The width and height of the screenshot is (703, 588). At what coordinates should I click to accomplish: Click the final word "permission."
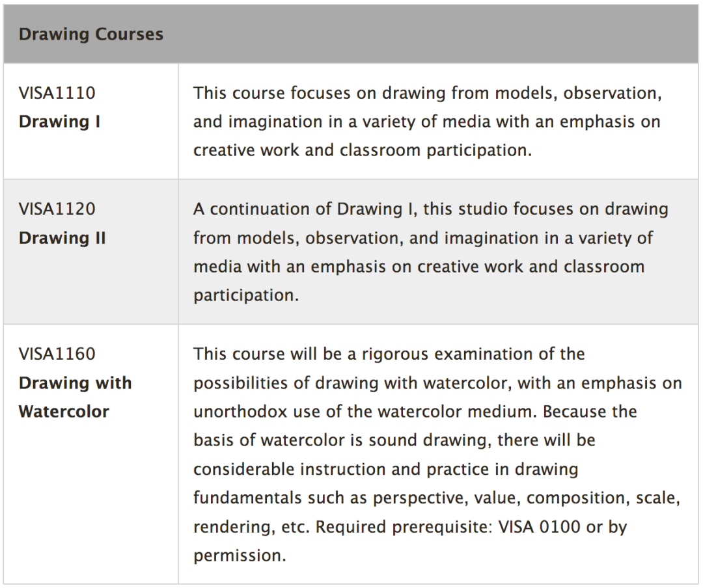pos(240,555)
